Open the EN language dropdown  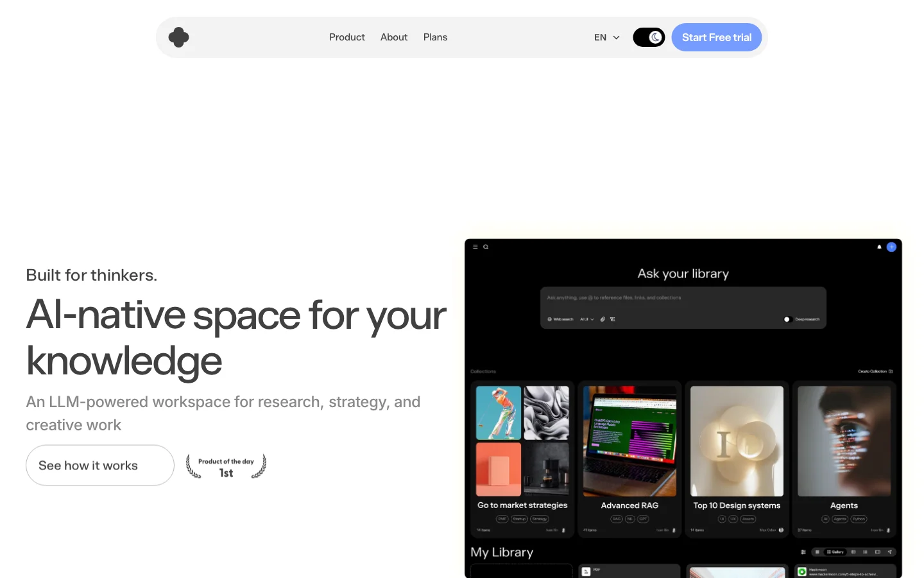click(606, 37)
